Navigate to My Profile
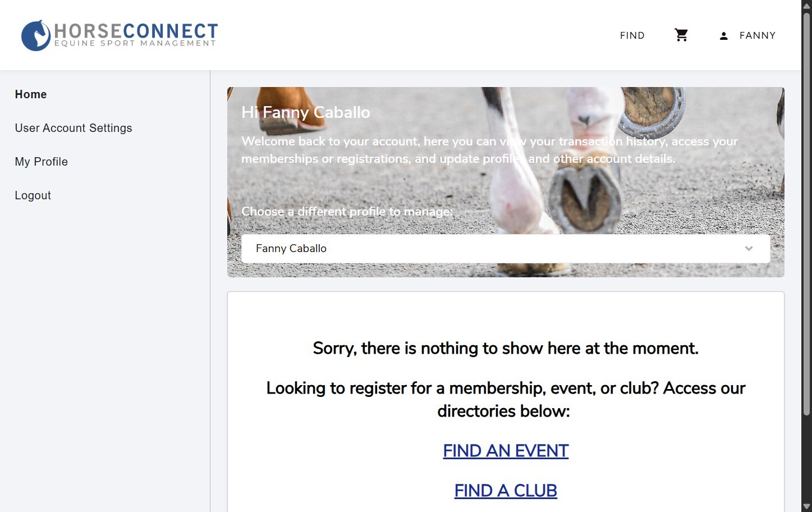This screenshot has width=812, height=512. click(x=42, y=162)
